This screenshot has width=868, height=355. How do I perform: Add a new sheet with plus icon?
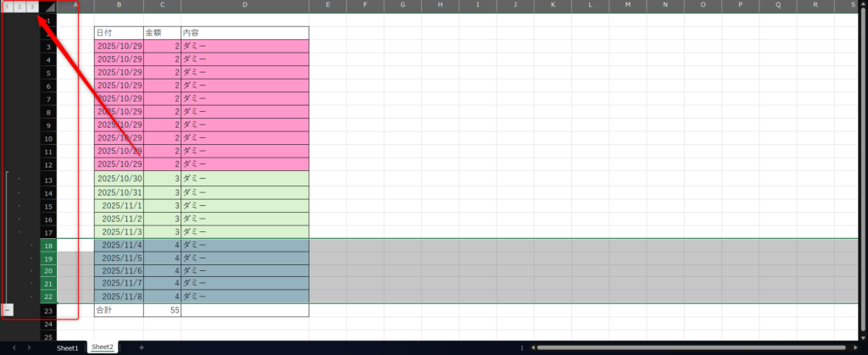click(x=142, y=347)
